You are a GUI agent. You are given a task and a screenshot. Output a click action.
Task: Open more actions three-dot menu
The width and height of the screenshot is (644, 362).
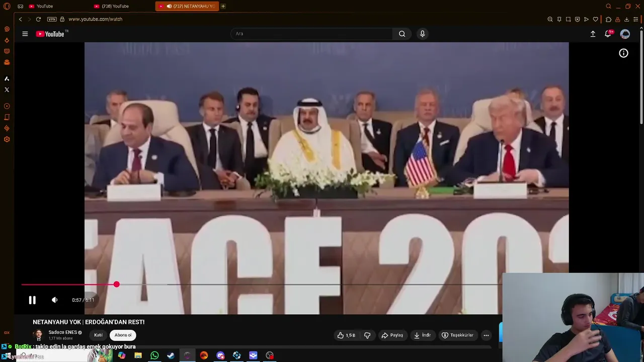click(486, 335)
